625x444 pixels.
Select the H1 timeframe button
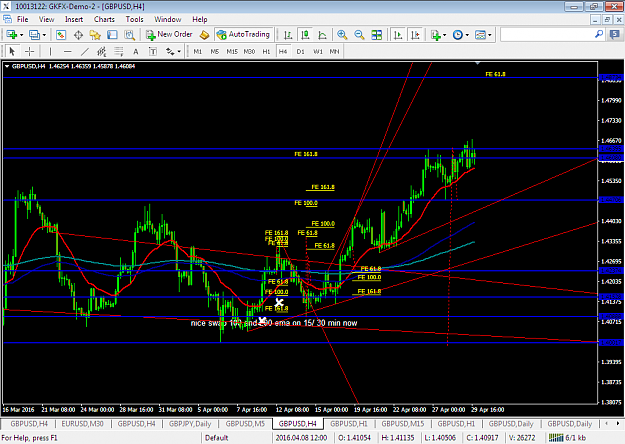point(266,51)
